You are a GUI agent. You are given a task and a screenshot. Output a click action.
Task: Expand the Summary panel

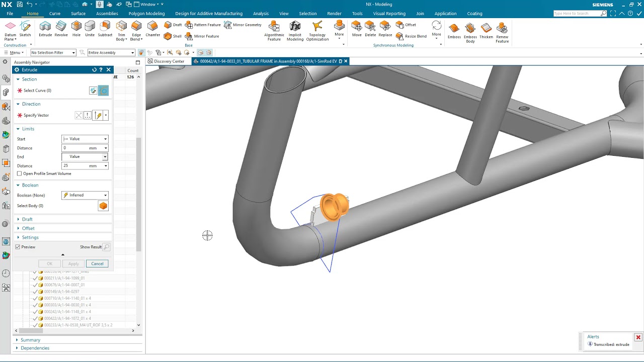[30, 340]
